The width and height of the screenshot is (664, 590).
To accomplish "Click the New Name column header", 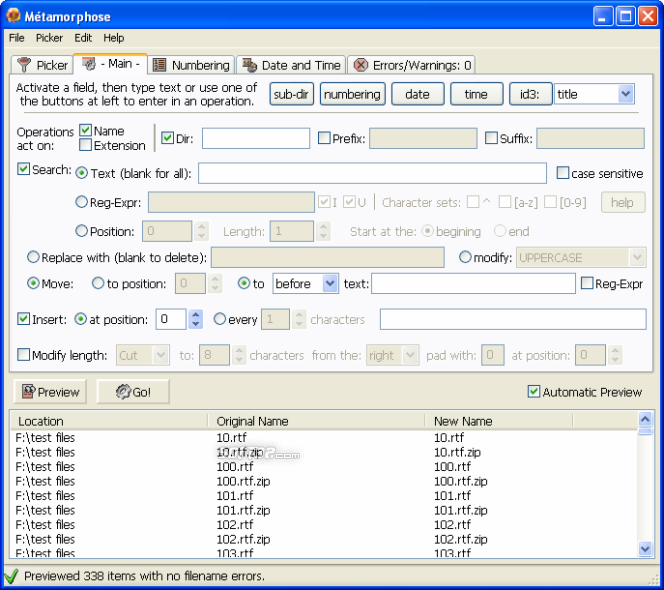I will point(498,421).
